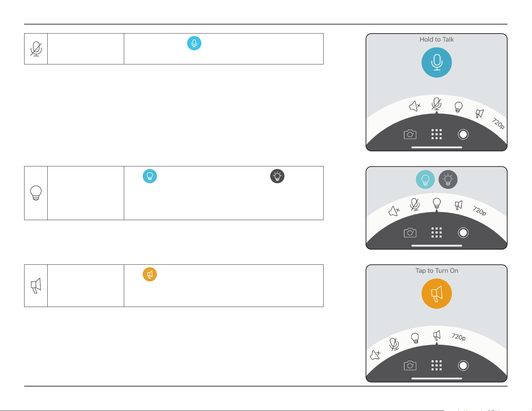
Task: Select the dark gray flashing bulb button in the light panel
Action: [448, 179]
